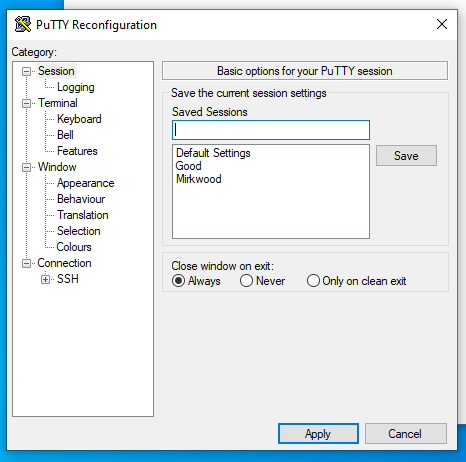Click the Save button
This screenshot has height=462, width=466.
(x=406, y=156)
